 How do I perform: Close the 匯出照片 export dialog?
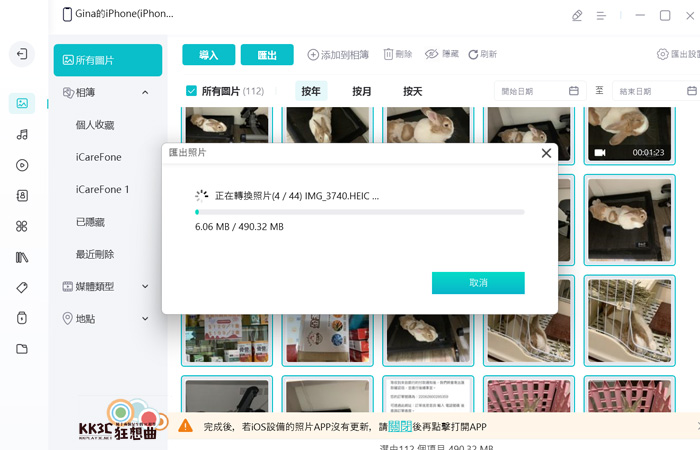(546, 153)
